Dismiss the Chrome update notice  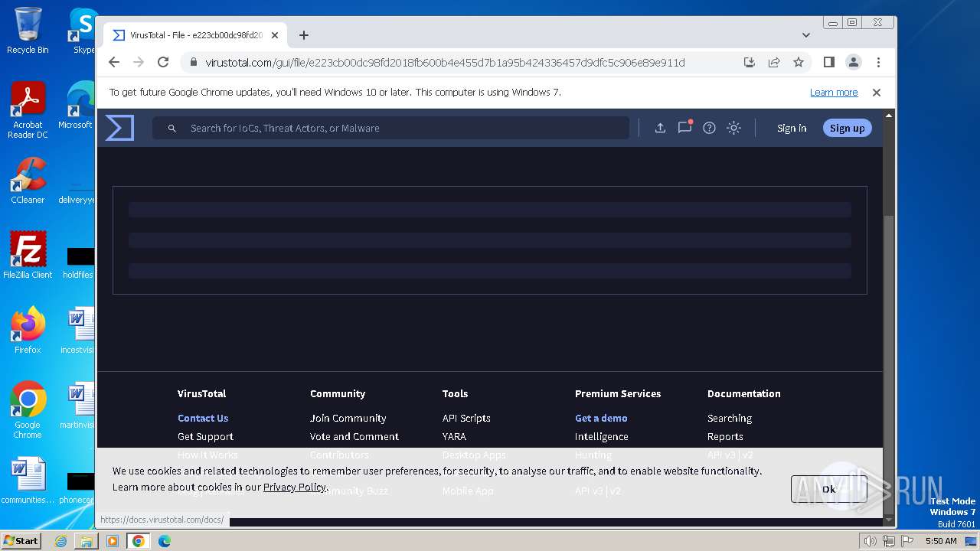pyautogui.click(x=877, y=93)
